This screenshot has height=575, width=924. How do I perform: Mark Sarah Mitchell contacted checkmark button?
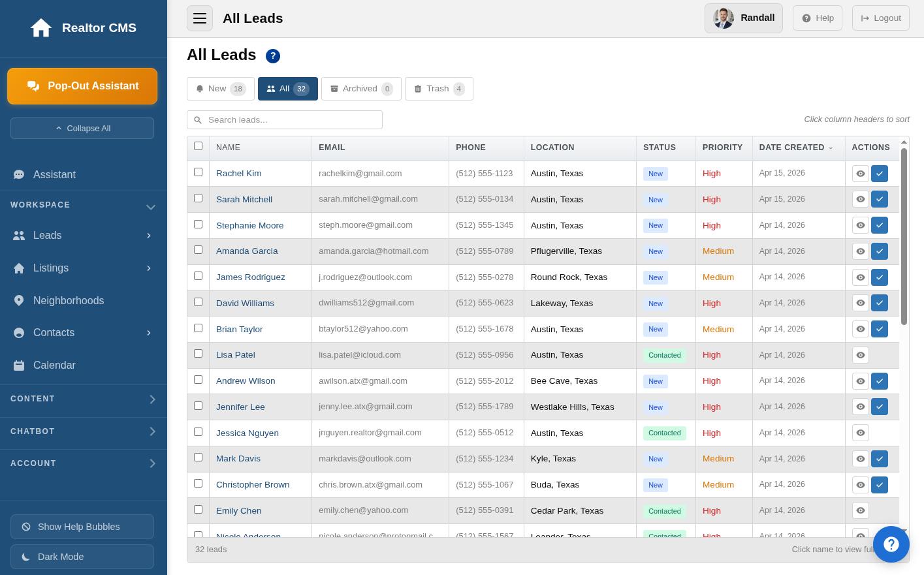click(880, 199)
